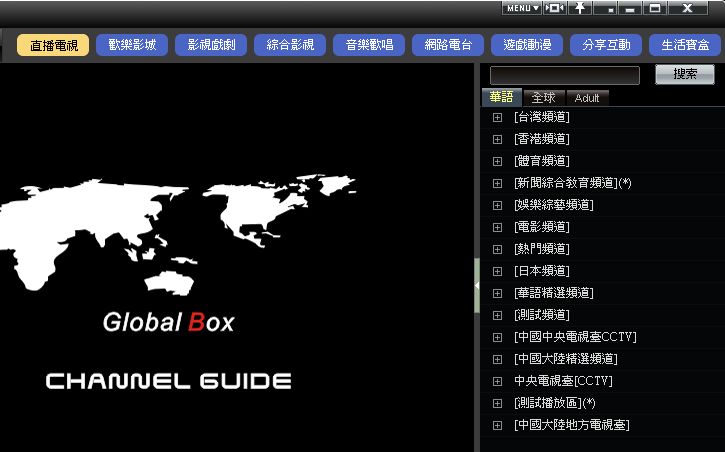Open the 遊戲動漫 category

pyautogui.click(x=528, y=45)
